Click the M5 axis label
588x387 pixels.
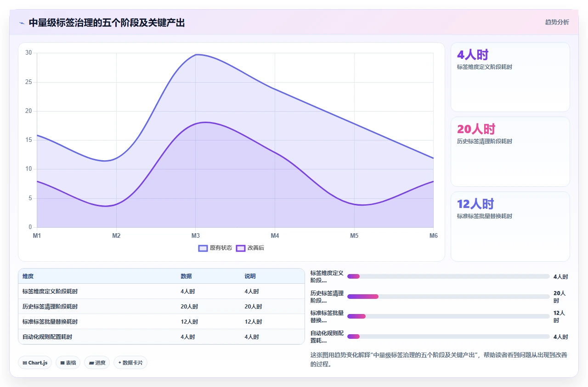354,236
